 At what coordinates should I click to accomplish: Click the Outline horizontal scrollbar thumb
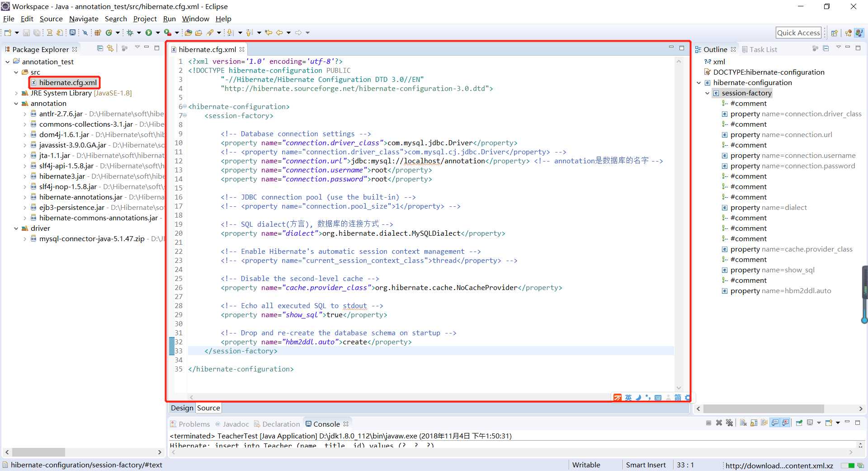763,409
